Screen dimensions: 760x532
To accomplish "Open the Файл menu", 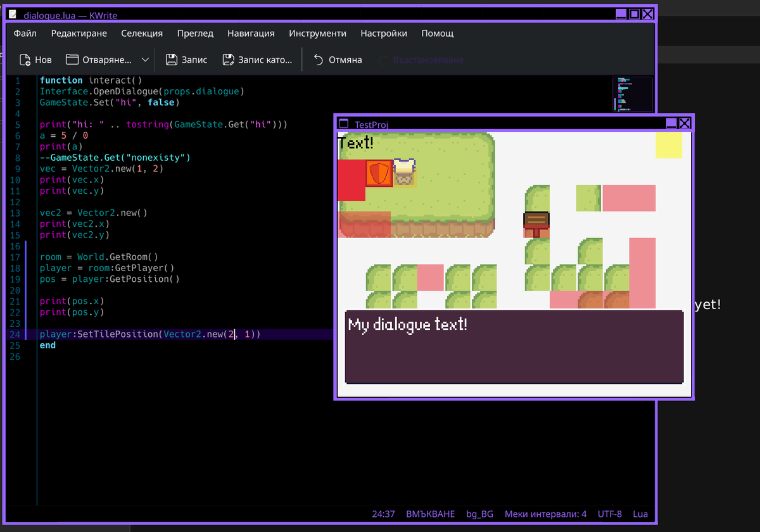I will tap(25, 34).
